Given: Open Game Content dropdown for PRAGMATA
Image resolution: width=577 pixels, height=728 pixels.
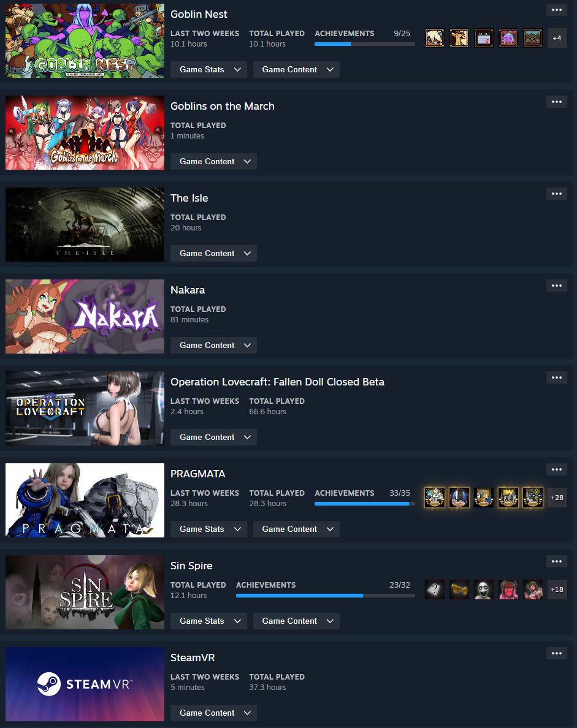Looking at the screenshot, I should coord(296,529).
